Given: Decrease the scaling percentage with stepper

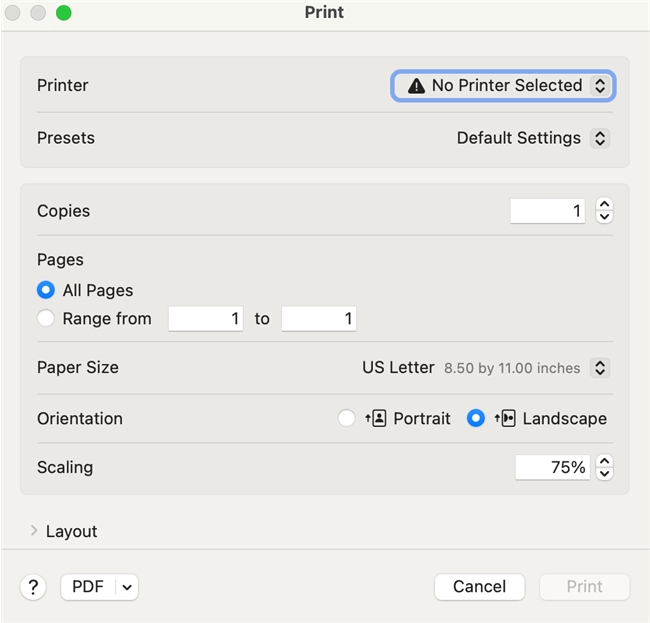Looking at the screenshot, I should tap(604, 473).
